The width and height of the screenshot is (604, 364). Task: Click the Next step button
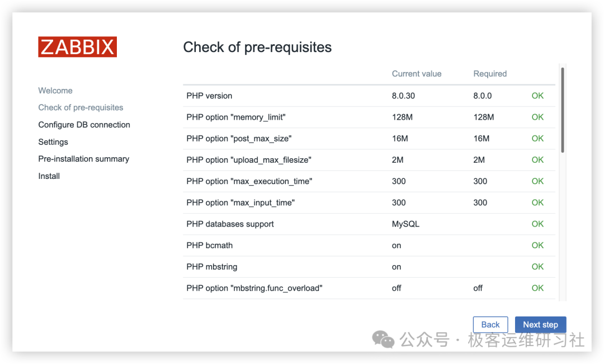tap(540, 324)
